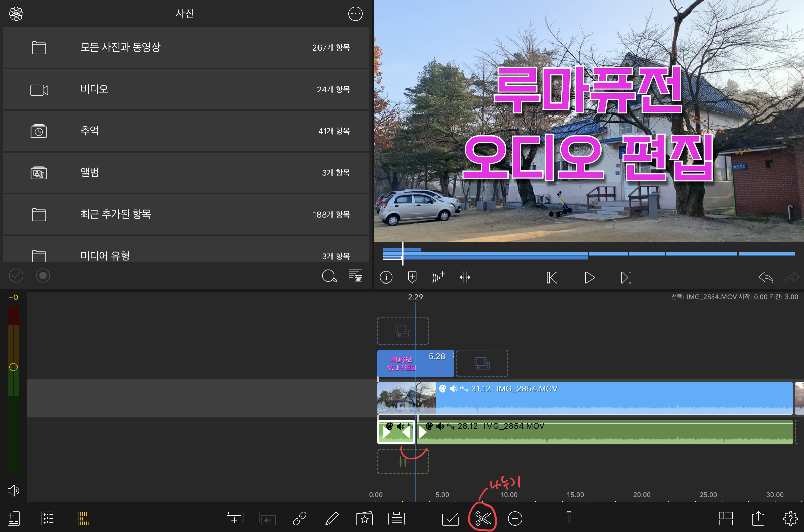Open the Photos source flower icon

(x=16, y=14)
